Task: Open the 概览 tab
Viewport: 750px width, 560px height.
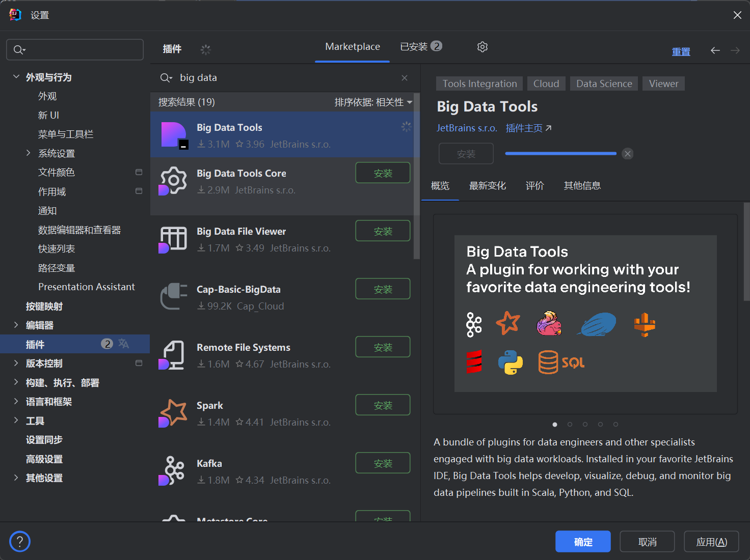Action: point(440,186)
